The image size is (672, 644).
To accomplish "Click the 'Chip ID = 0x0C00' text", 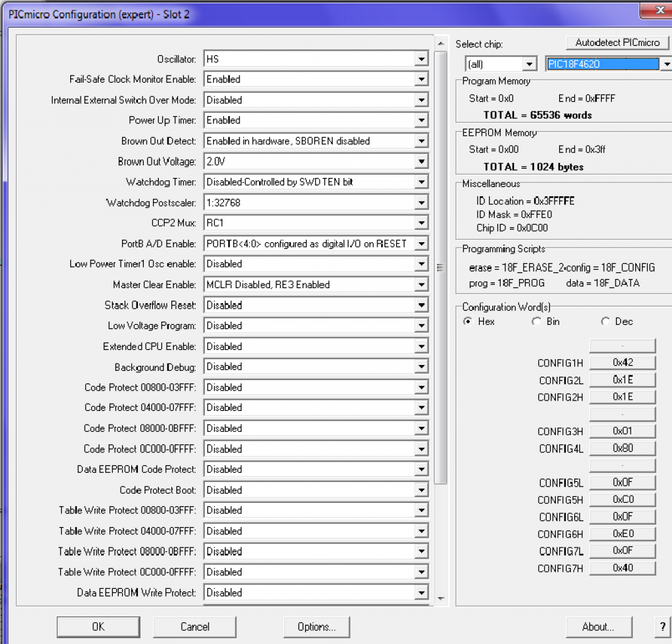I will click(x=512, y=228).
